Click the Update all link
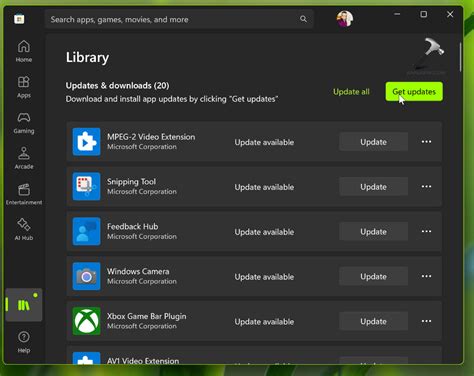Viewport: 474px width, 376px height. [x=351, y=92]
